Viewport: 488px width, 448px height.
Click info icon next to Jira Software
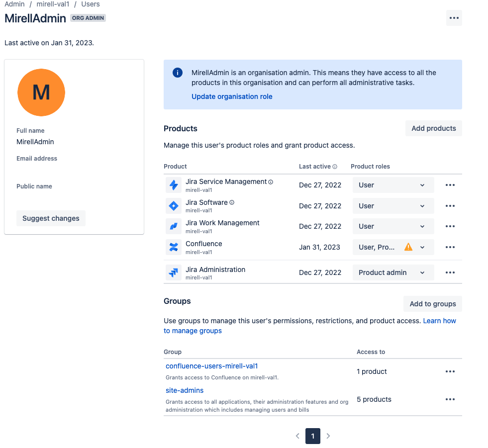(232, 202)
